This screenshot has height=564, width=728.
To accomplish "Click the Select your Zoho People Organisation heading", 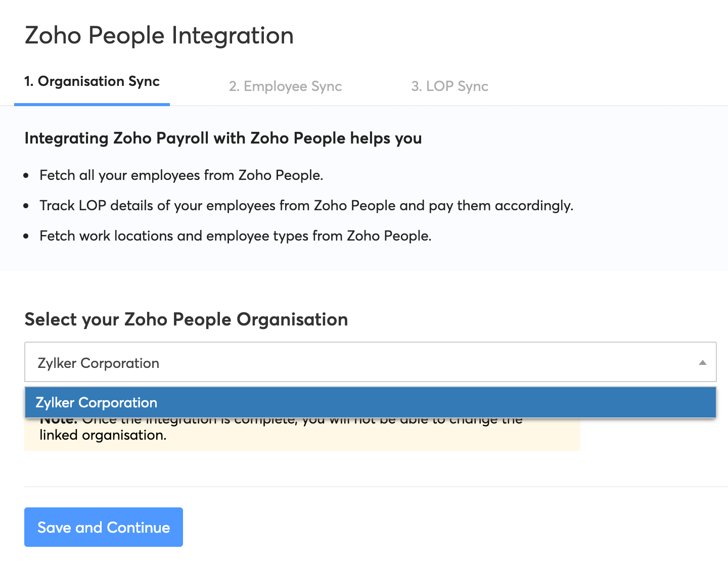I will tap(186, 319).
